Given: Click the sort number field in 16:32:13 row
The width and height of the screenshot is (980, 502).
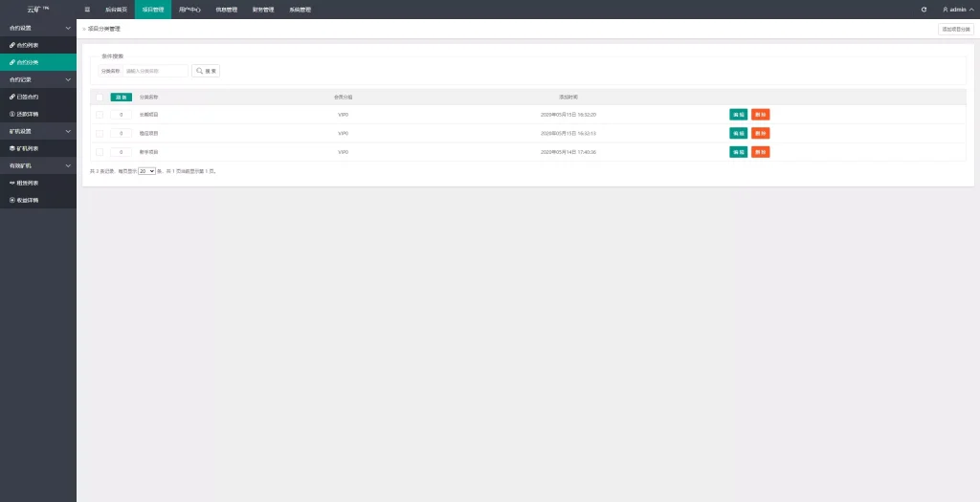Looking at the screenshot, I should pos(122,134).
